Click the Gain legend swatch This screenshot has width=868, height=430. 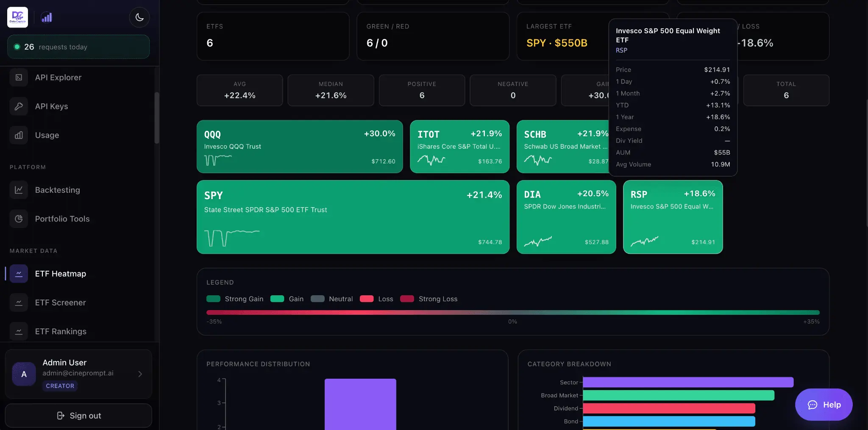click(277, 299)
